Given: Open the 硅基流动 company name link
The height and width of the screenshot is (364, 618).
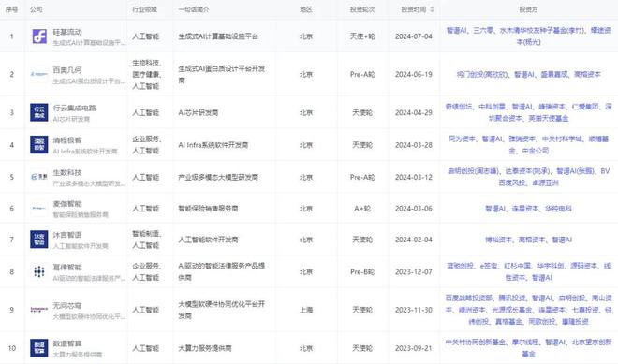Looking at the screenshot, I should (67, 32).
